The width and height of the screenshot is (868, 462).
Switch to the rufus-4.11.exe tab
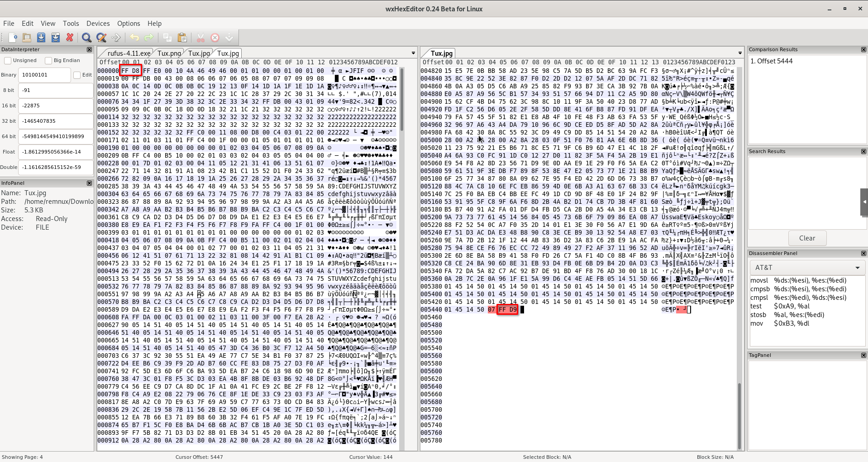coord(129,53)
